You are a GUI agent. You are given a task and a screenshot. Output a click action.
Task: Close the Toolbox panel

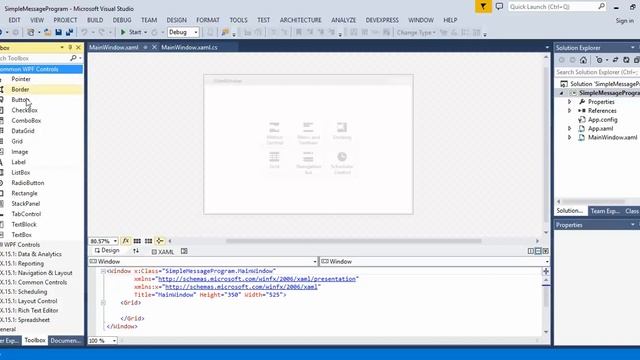(78, 47)
